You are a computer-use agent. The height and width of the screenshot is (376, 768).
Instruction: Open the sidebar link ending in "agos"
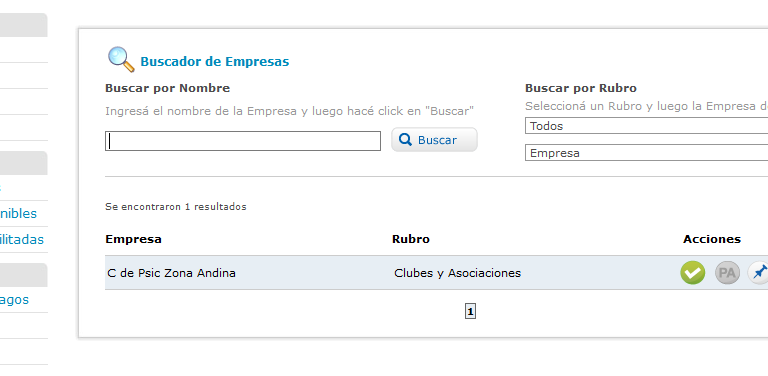point(14,300)
